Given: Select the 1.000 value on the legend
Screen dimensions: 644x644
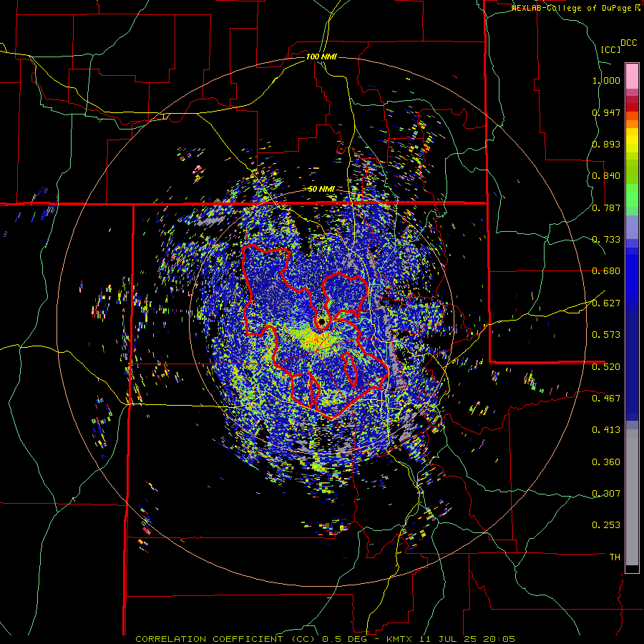Looking at the screenshot, I should pos(606,80).
